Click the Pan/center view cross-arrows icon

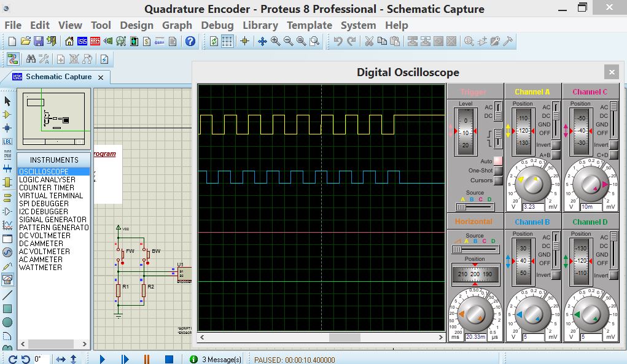click(262, 41)
